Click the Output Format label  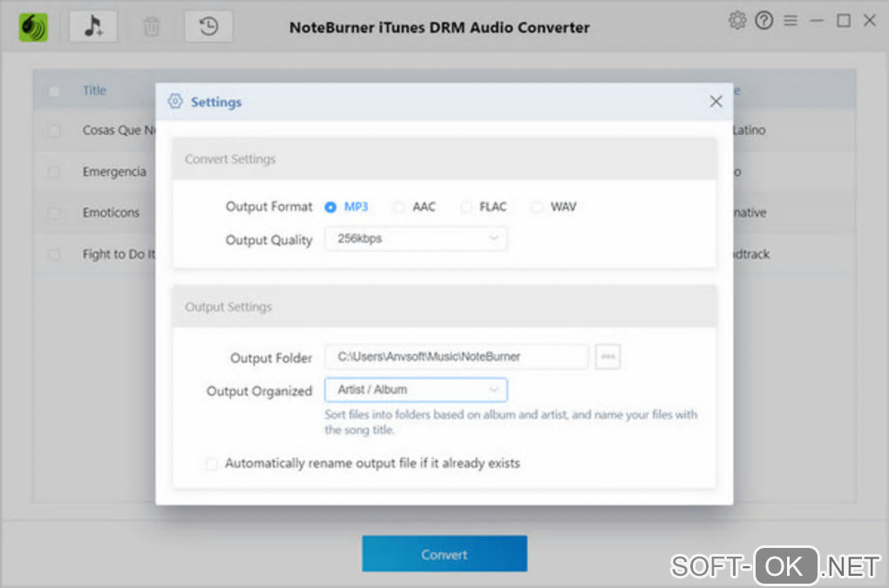tap(268, 206)
